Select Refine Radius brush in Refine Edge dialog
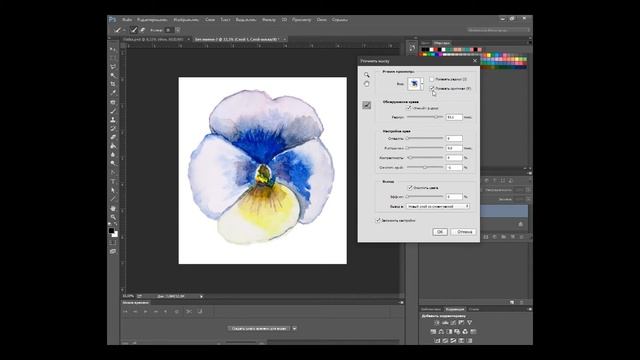 coord(367,105)
